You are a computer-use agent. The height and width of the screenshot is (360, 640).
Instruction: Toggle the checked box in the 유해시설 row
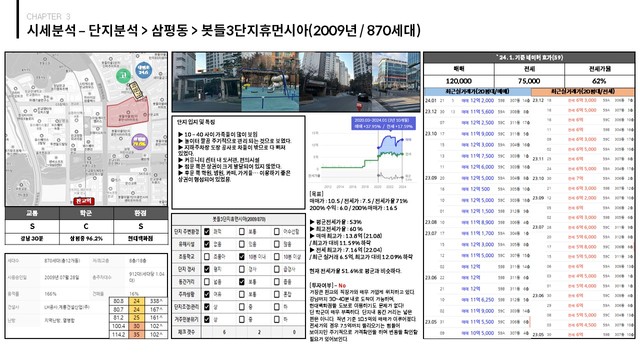207,244
